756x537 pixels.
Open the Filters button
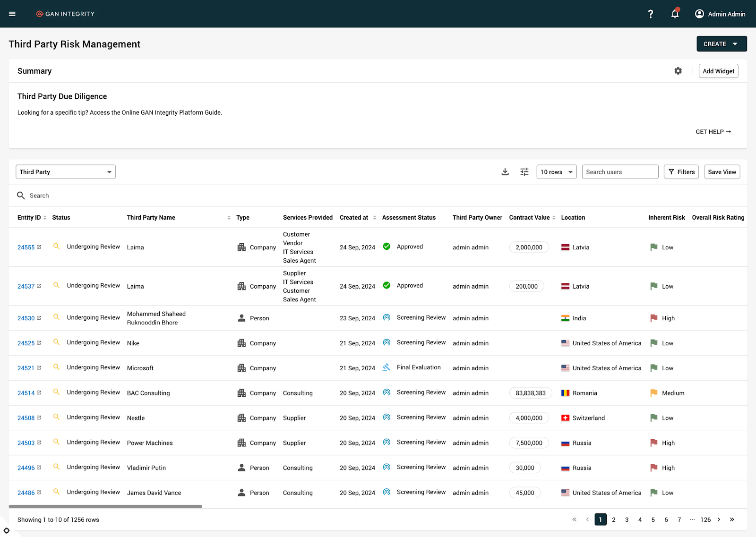pyautogui.click(x=681, y=172)
